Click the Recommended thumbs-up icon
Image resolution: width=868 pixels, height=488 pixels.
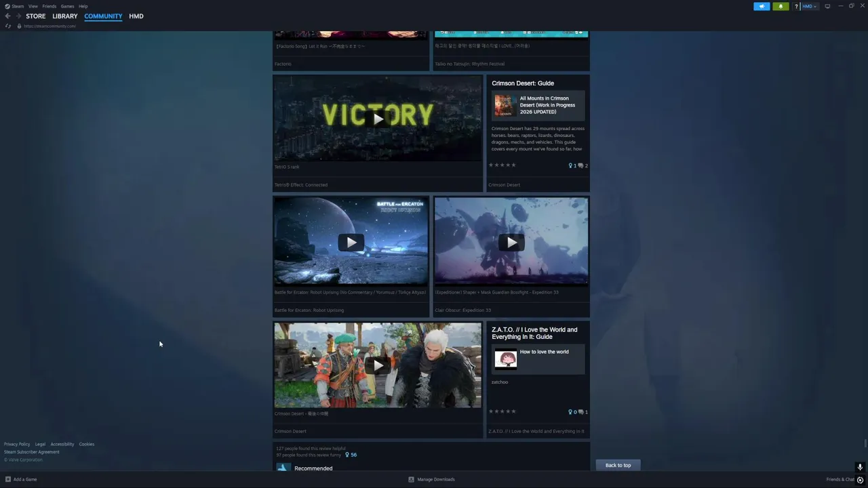click(283, 468)
